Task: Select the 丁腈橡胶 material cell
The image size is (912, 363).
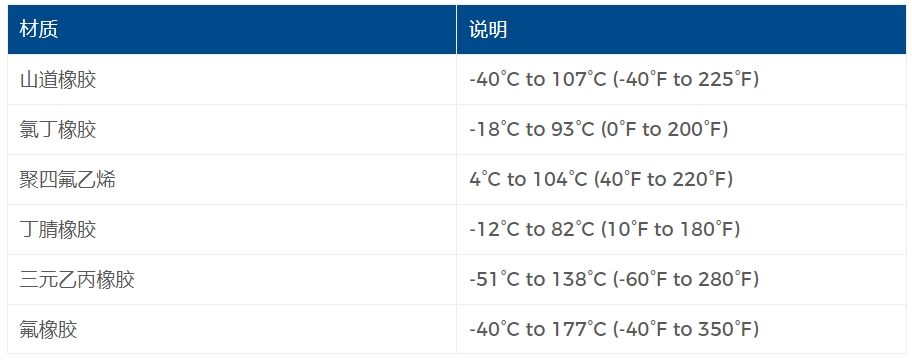Action: pos(232,230)
